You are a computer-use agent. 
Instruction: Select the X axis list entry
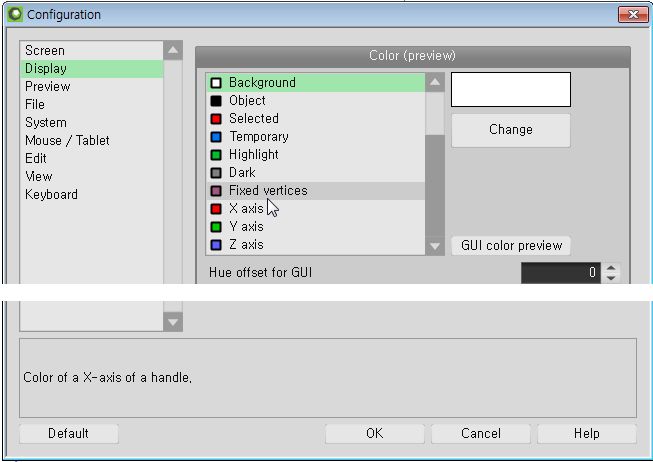[316, 209]
